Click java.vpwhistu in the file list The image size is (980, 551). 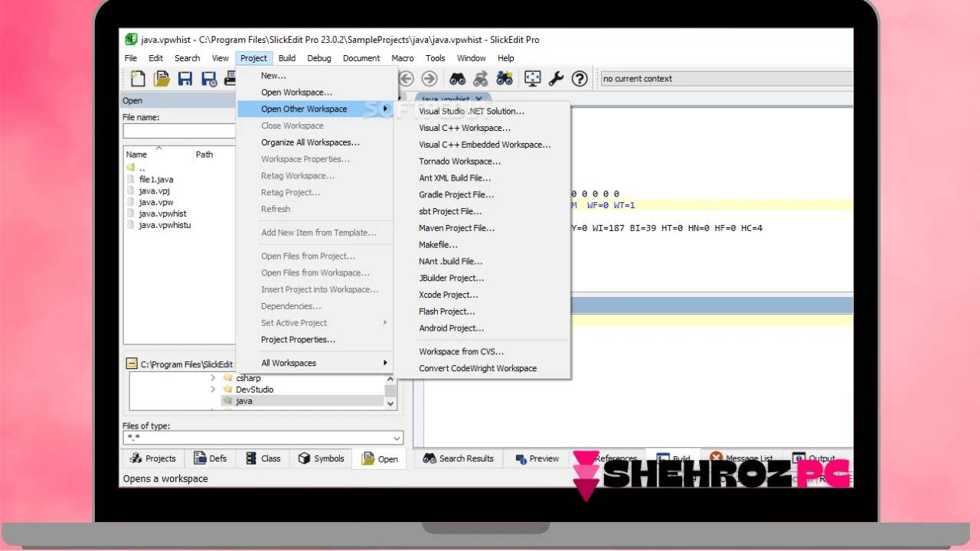pos(165,225)
